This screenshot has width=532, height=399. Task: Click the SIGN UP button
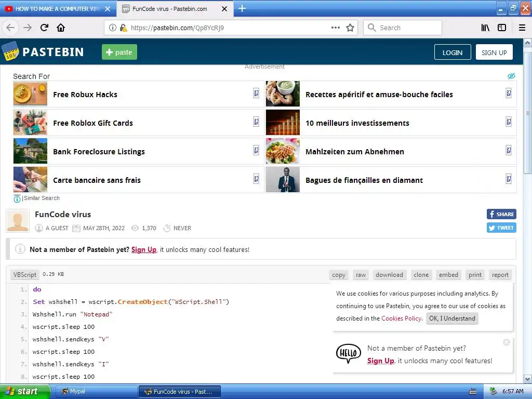point(494,52)
